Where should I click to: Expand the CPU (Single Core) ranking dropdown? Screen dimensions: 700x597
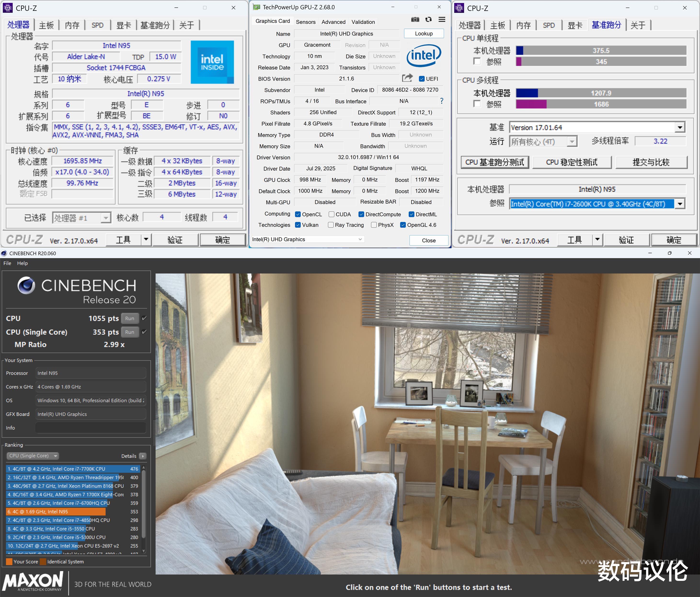[33, 456]
